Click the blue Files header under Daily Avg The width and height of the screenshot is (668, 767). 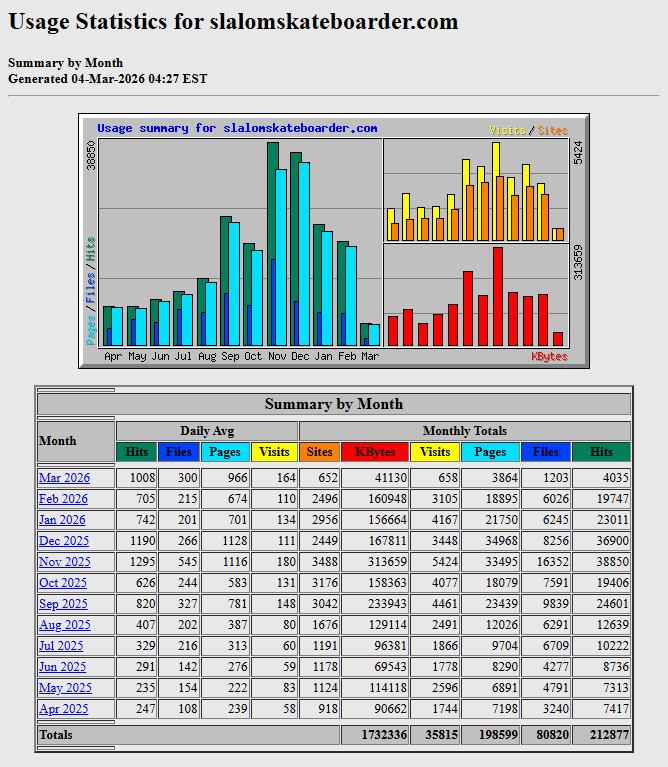pyautogui.click(x=179, y=452)
